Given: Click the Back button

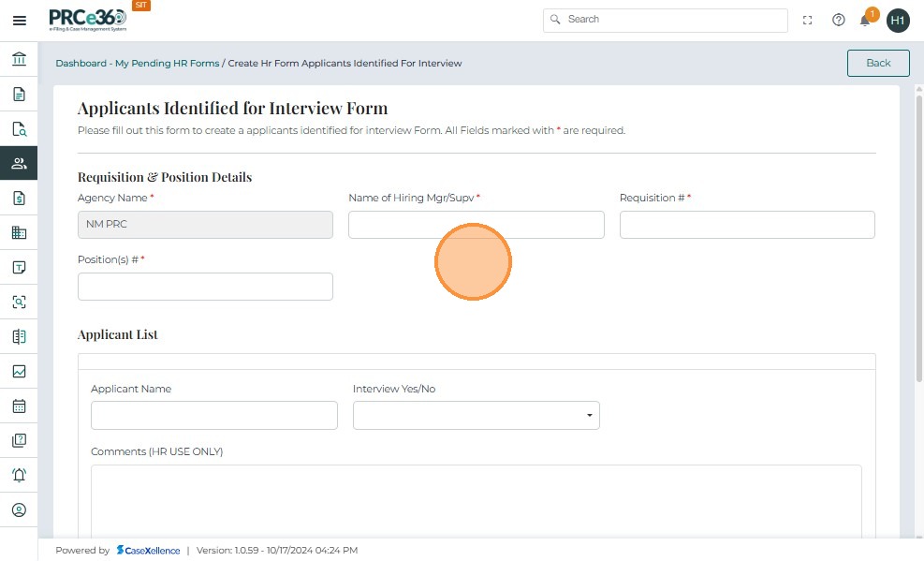Looking at the screenshot, I should pos(878,63).
